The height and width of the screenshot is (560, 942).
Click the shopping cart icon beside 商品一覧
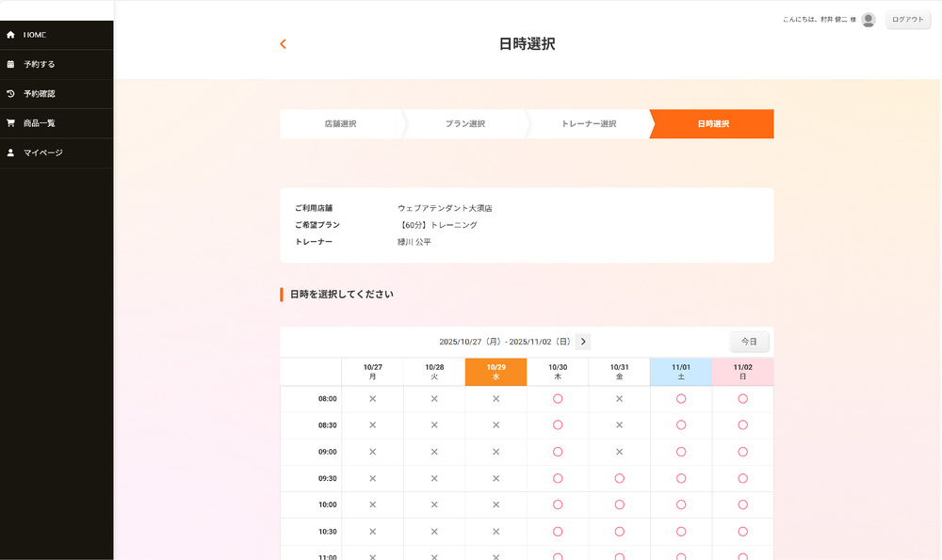[x=10, y=122]
